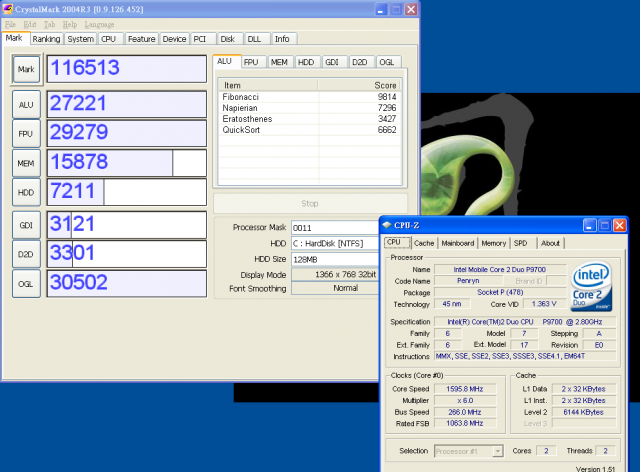Click the MEM score bar showing 15878
Image resolution: width=640 pixels, height=472 pixels.
(127, 163)
